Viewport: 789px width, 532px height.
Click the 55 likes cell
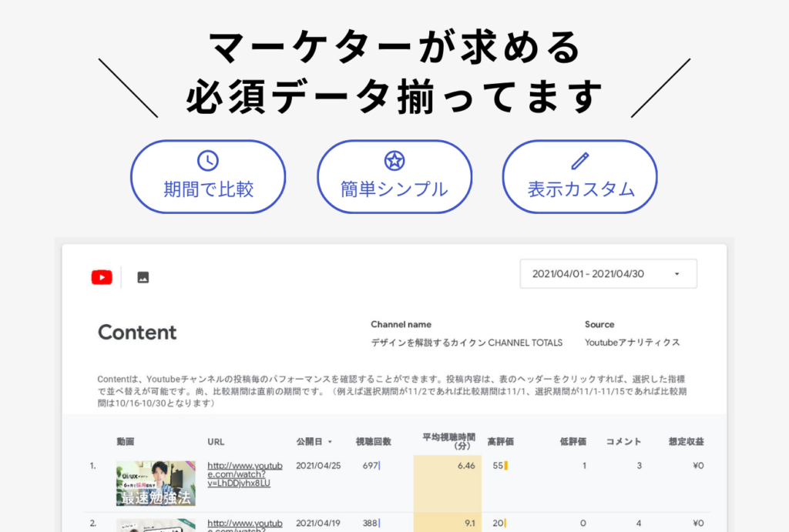pos(498,466)
